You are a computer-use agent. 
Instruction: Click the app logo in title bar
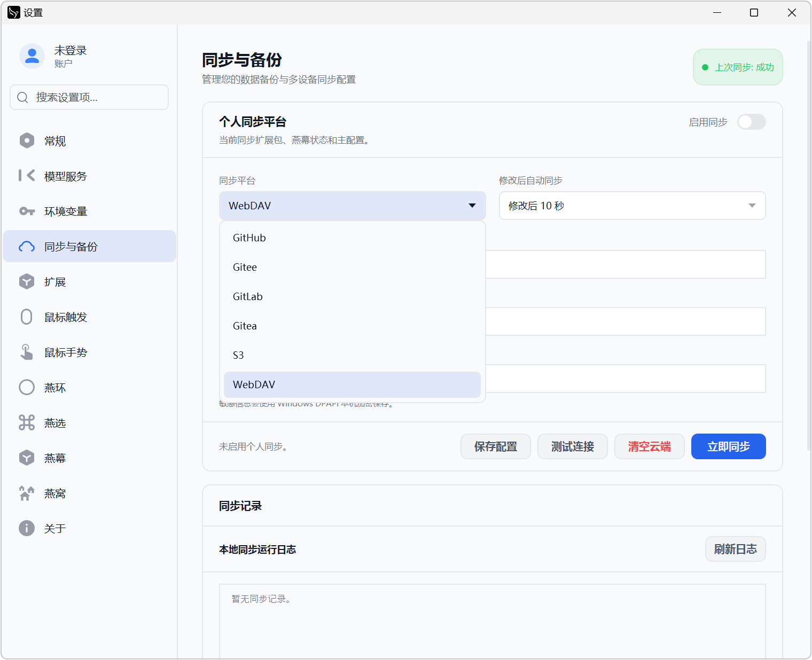point(14,12)
